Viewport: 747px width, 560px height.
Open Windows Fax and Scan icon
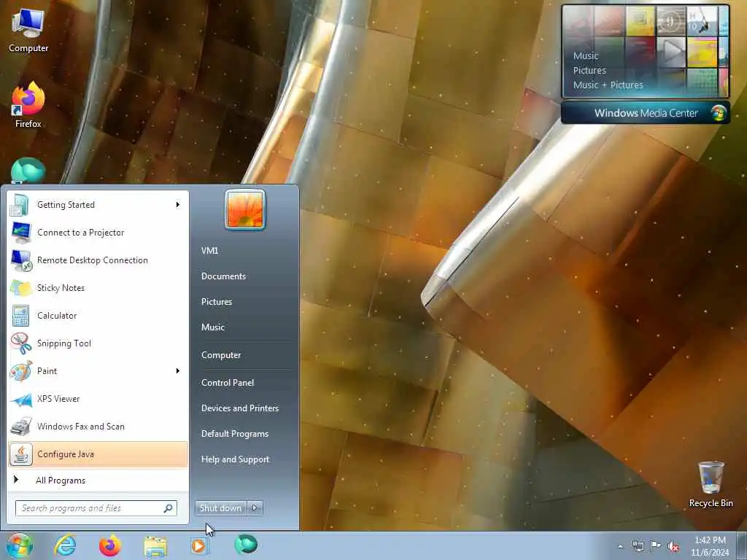click(x=21, y=427)
